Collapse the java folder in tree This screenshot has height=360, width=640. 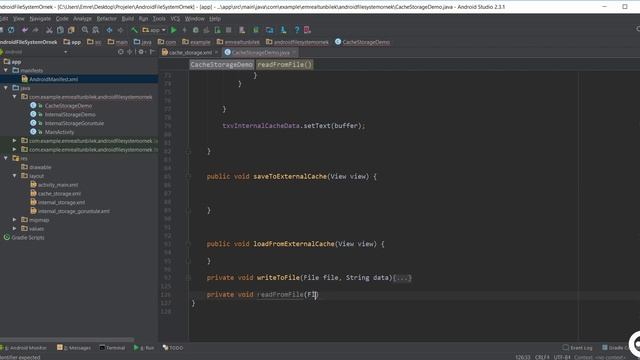[x=6, y=88]
